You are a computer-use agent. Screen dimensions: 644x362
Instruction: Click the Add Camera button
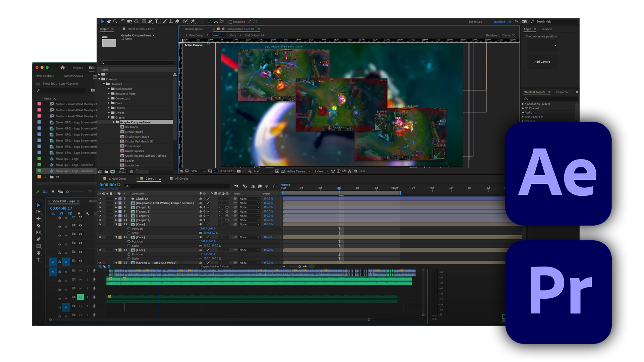click(542, 62)
